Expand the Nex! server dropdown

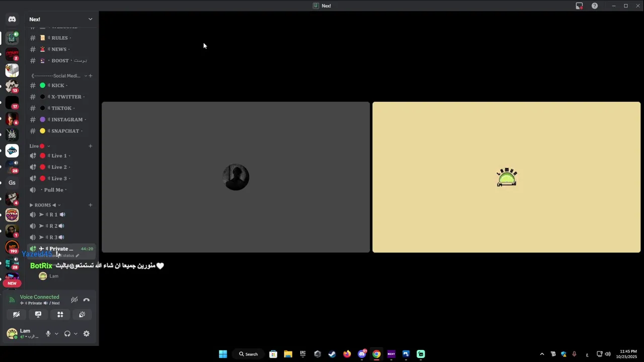click(x=90, y=19)
